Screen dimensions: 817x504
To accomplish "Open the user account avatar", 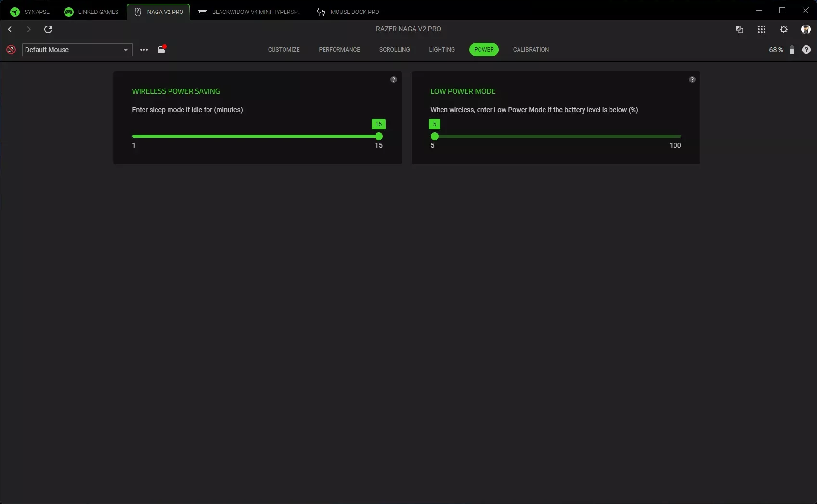I will tap(805, 29).
